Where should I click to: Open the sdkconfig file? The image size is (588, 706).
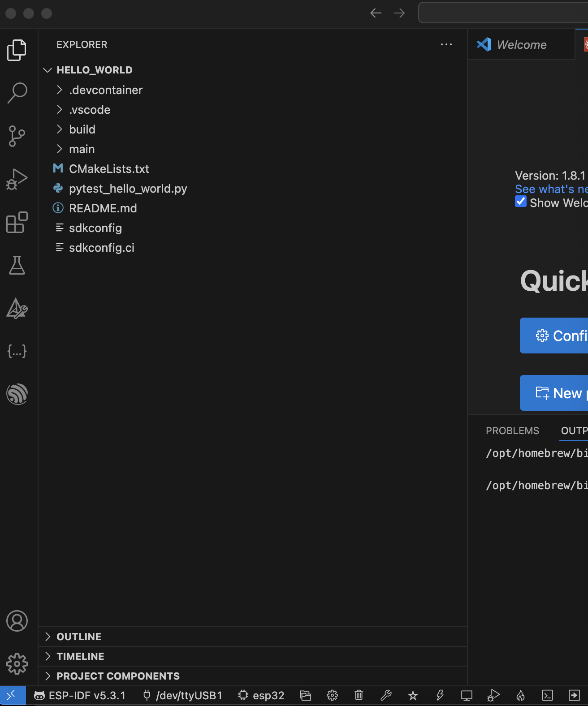[253, 228]
